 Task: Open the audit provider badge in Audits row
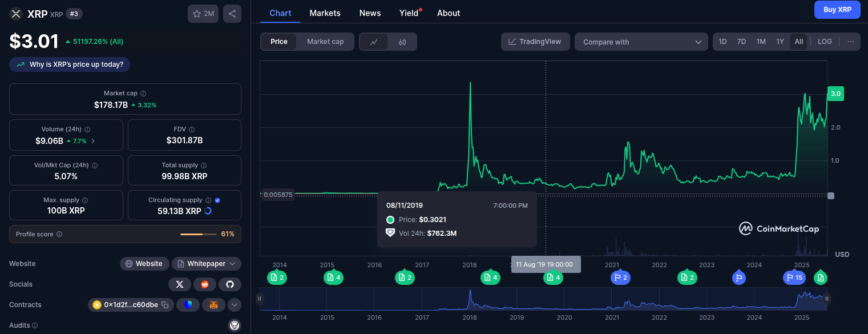pyautogui.click(x=234, y=325)
